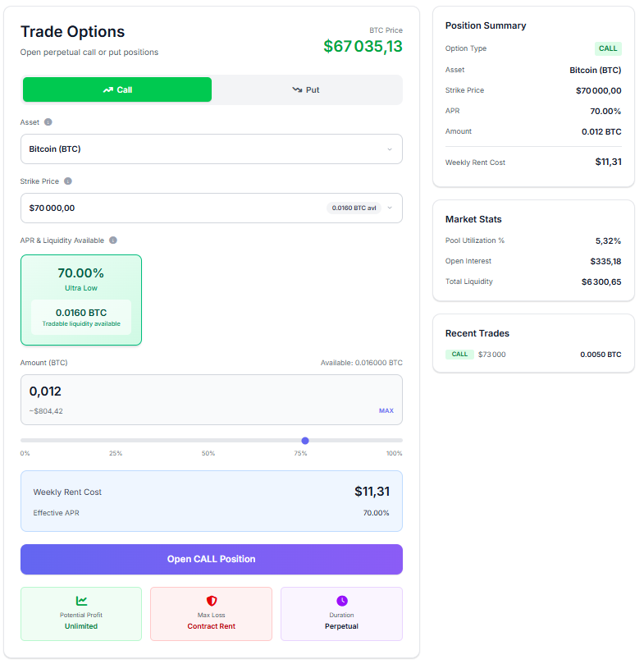The image size is (644, 664).
Task: Click the Max Loss shield icon
Action: tap(212, 601)
